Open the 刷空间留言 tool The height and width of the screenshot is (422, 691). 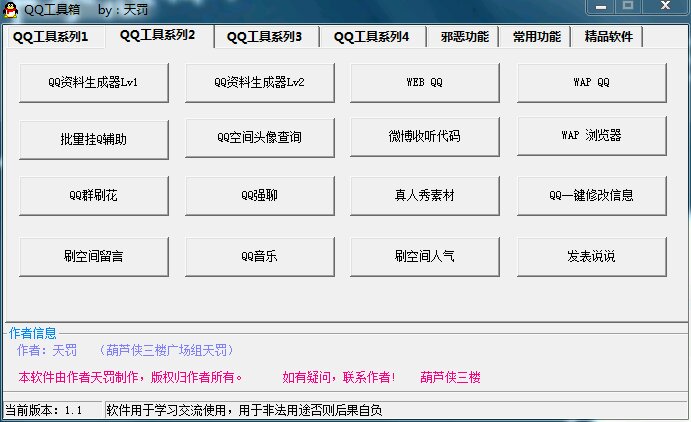[x=94, y=257]
